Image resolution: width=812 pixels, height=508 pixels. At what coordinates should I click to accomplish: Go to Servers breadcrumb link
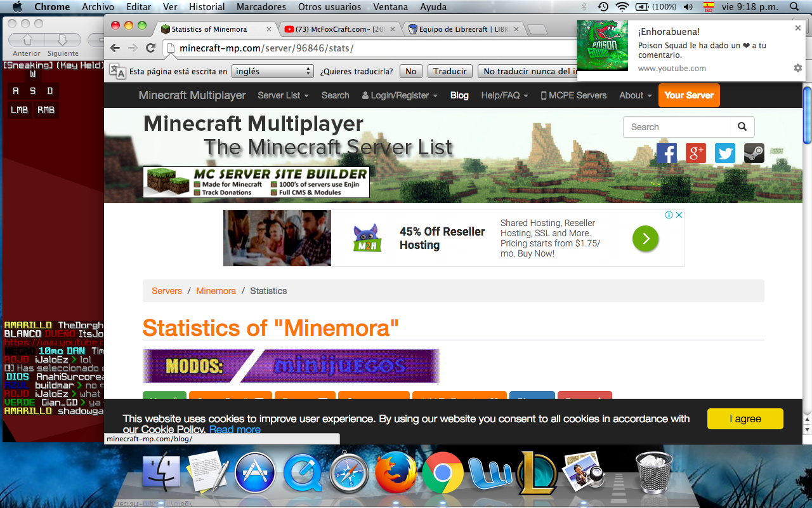pos(167,291)
